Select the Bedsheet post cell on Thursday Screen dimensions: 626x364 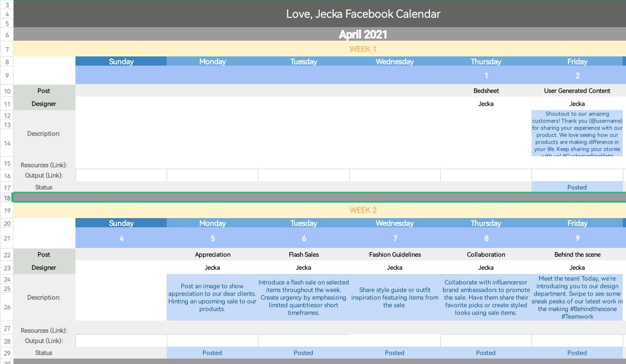coord(486,91)
